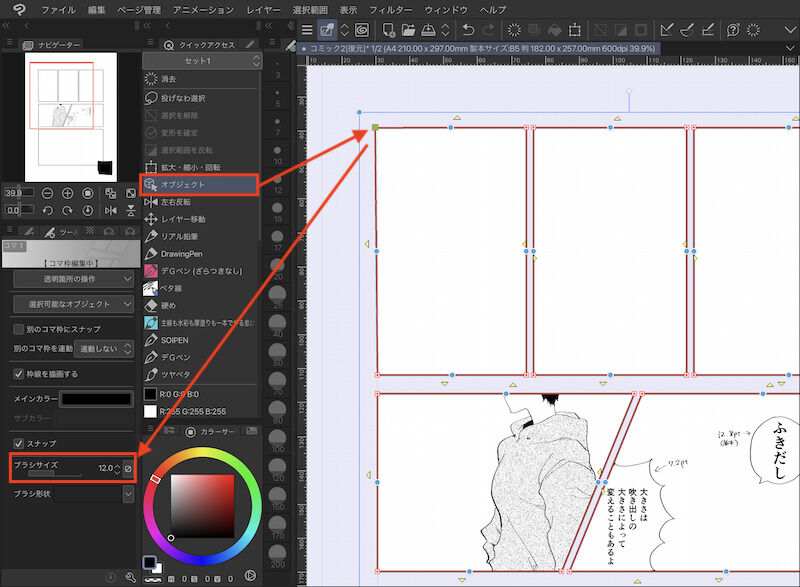Expand ブラシ形状 dropdown
Screen dimensions: 800x587
point(128,494)
